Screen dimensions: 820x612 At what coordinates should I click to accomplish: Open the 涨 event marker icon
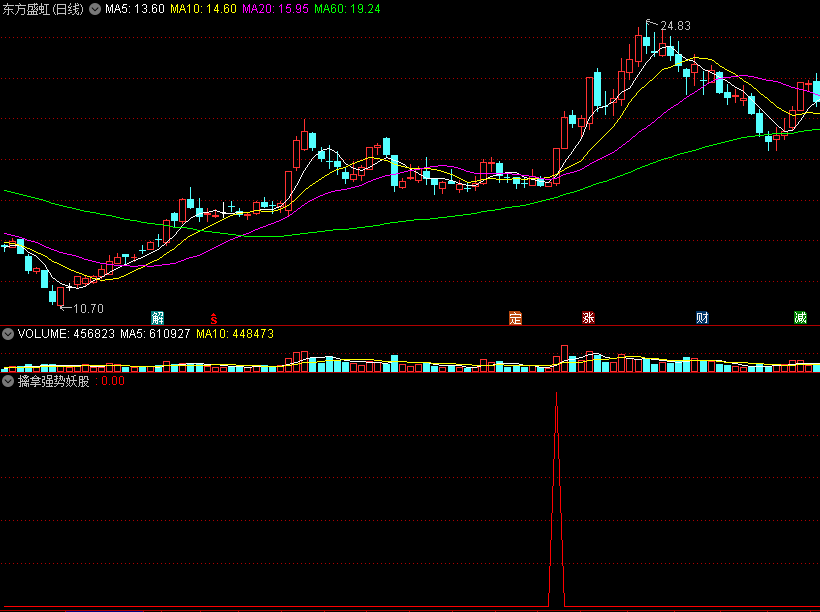[588, 318]
